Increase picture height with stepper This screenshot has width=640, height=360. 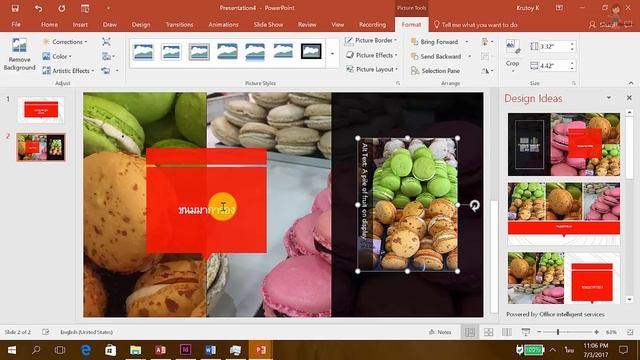[x=572, y=44]
